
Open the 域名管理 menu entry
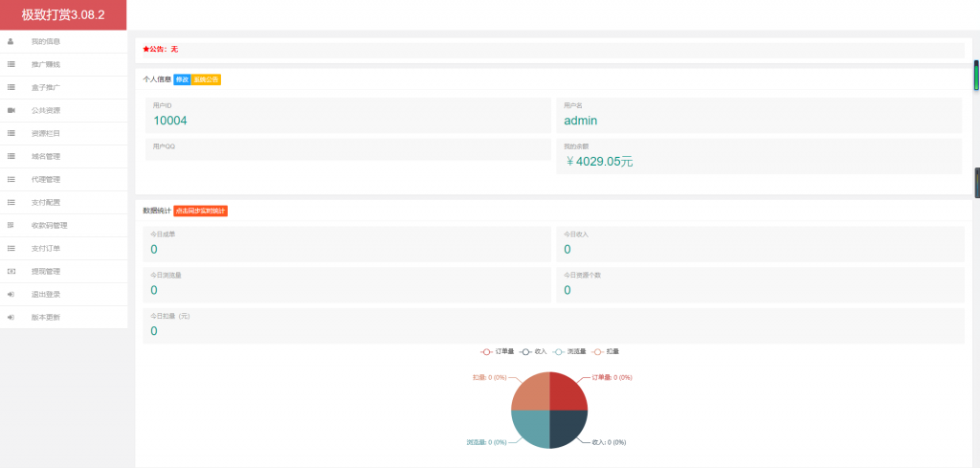[64, 157]
